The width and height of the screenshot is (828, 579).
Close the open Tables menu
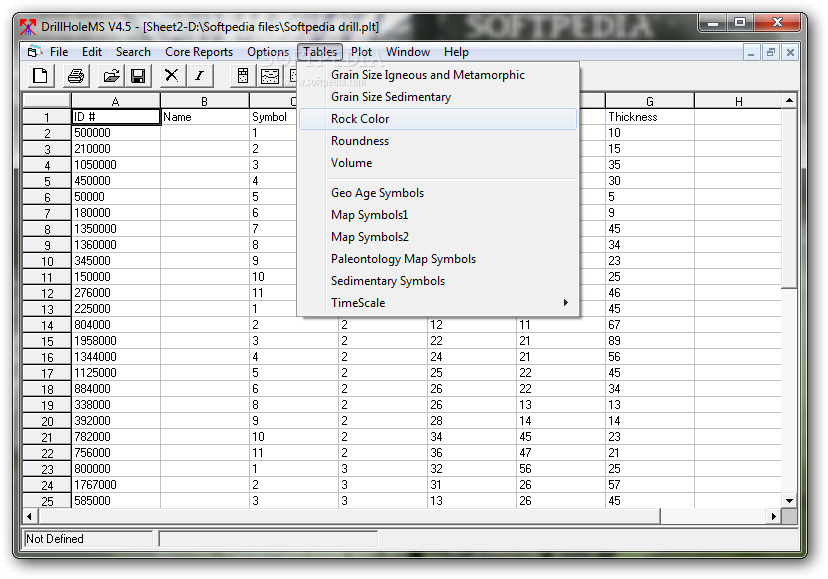tap(320, 52)
